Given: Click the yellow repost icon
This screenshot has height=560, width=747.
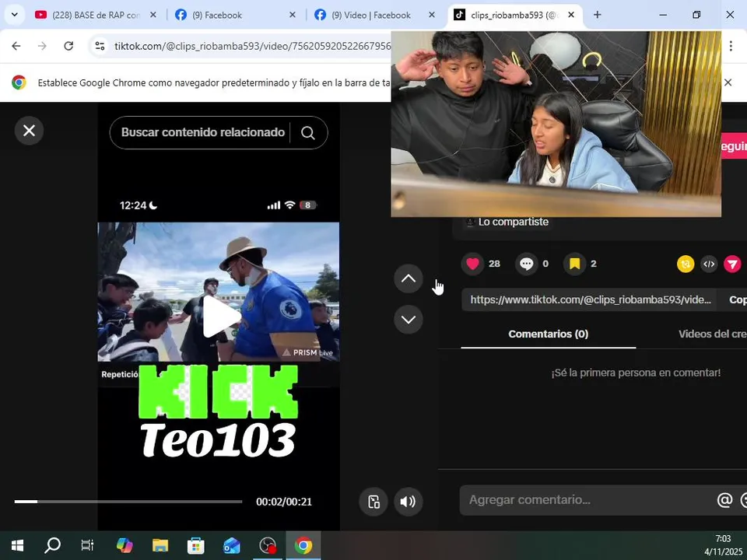Looking at the screenshot, I should [x=686, y=264].
